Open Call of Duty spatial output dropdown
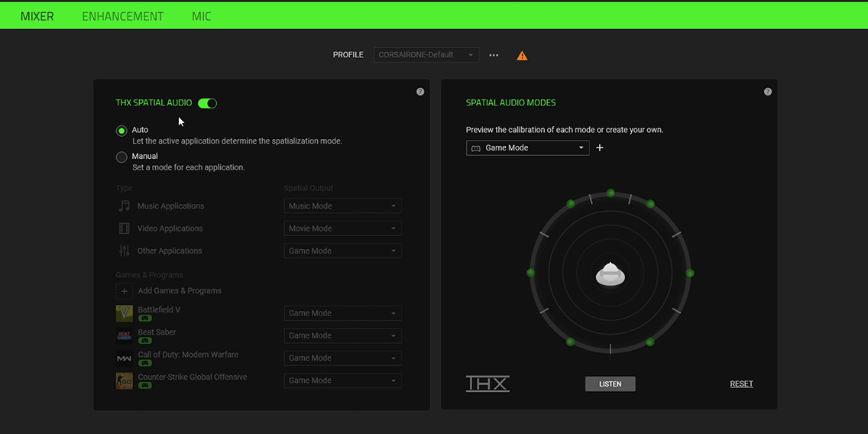The height and width of the screenshot is (434, 868). 342,358
